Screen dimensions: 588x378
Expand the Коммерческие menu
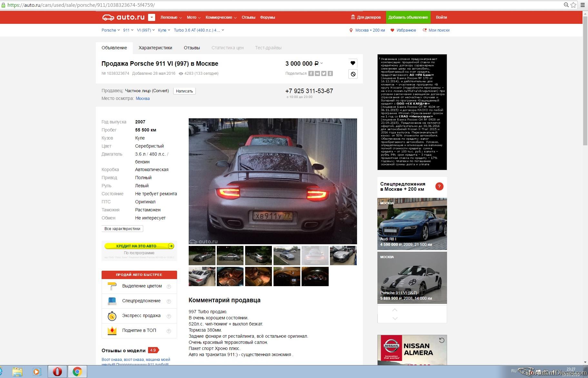click(x=221, y=17)
